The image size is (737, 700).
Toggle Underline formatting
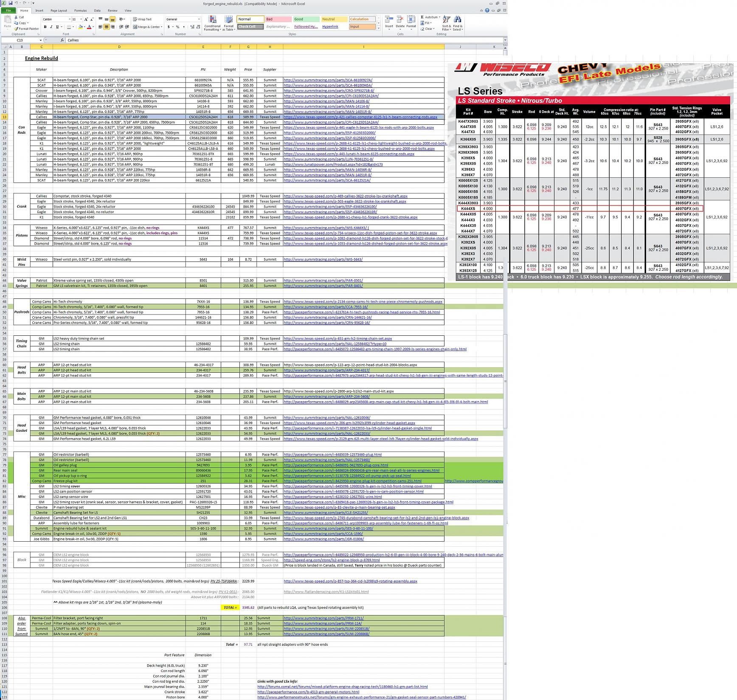pos(57,27)
